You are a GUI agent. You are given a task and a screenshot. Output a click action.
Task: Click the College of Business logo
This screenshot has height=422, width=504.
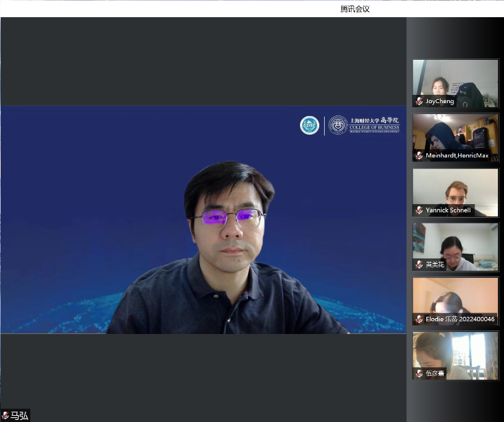tap(364, 125)
